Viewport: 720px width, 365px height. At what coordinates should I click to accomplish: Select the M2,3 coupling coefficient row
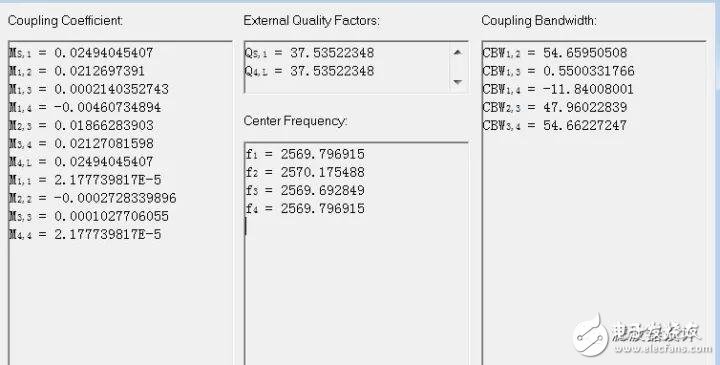pyautogui.click(x=81, y=125)
